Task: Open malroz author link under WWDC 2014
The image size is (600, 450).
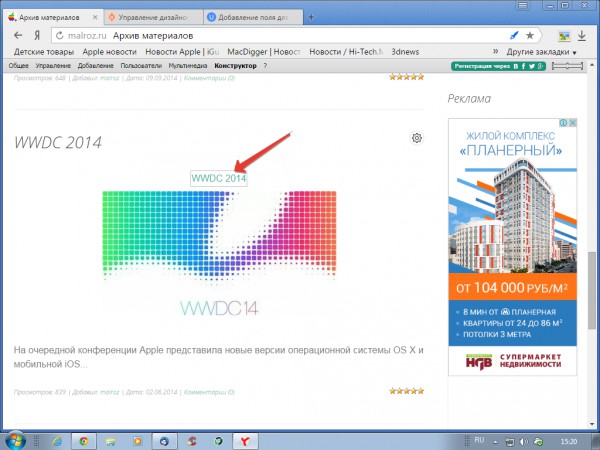Action: pos(110,392)
